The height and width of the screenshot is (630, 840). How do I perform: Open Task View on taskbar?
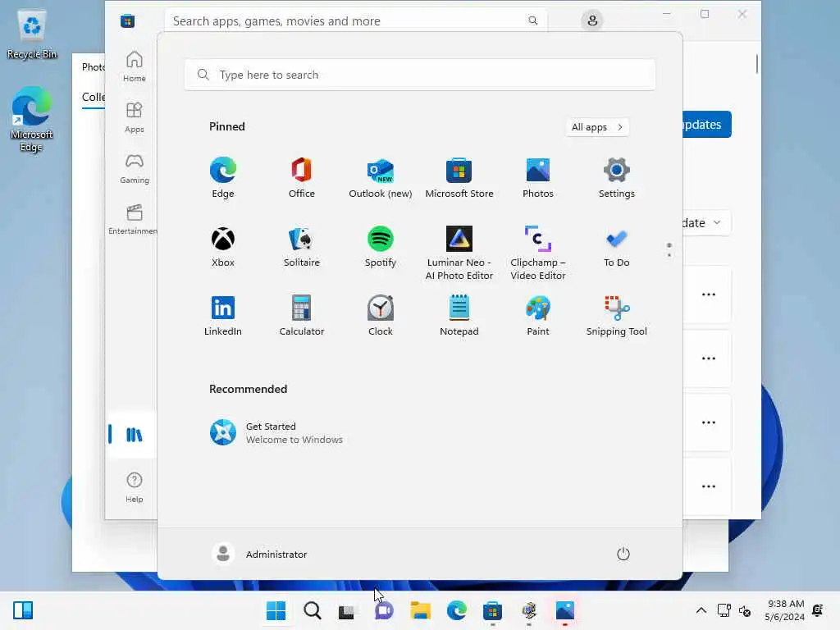347,610
